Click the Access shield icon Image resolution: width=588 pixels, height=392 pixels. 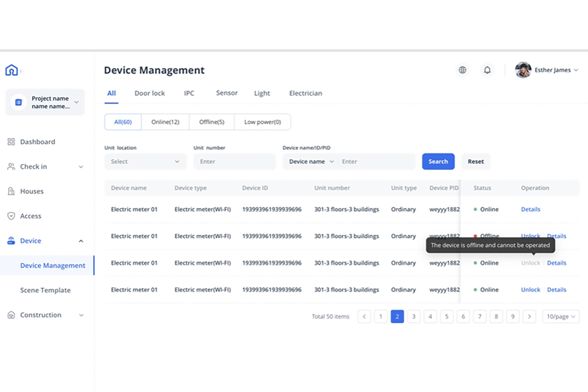click(11, 216)
